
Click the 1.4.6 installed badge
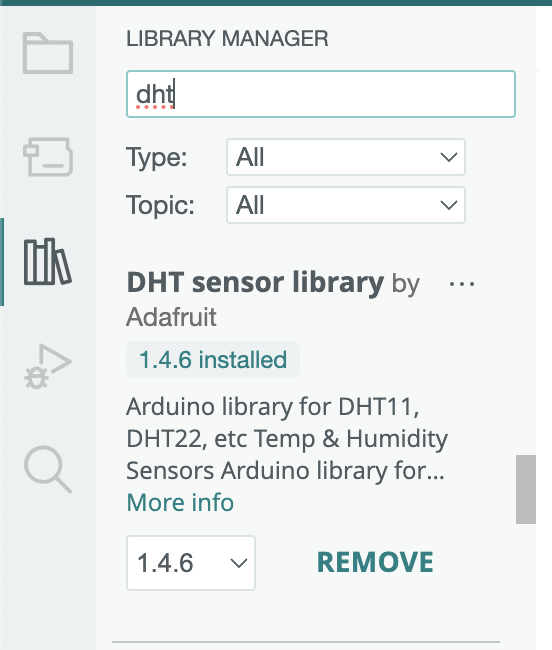point(213,359)
